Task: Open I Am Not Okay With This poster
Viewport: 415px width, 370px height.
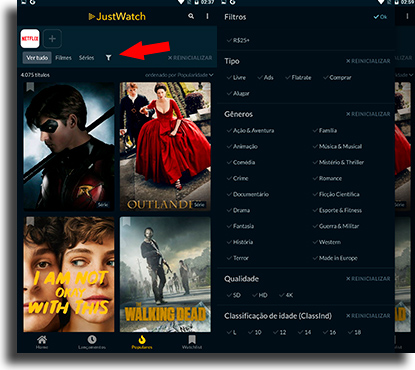Action: [69, 274]
